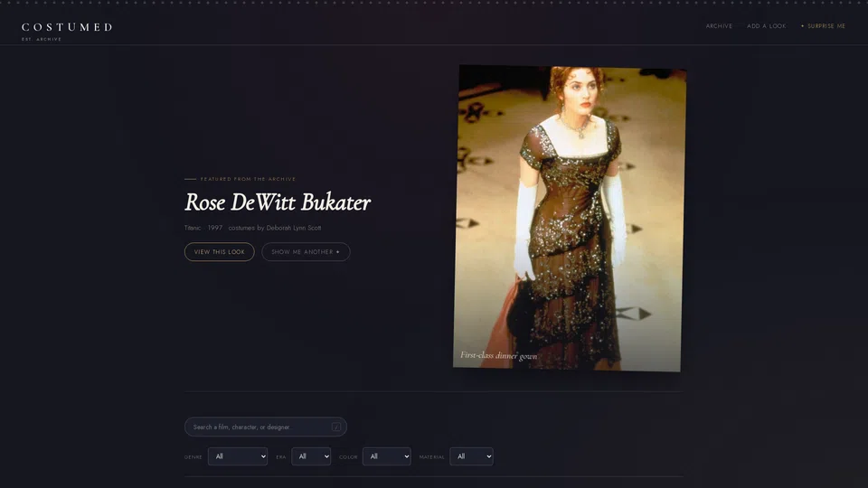Click the 'Featured from the archive' label
Image resolution: width=868 pixels, height=488 pixels.
pos(248,179)
